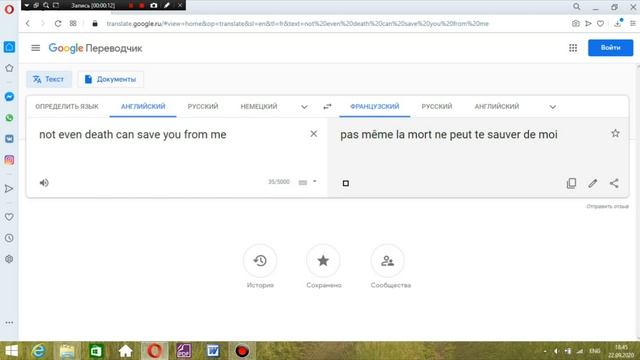The height and width of the screenshot is (360, 640).
Task: Open Google Translate logo home link
Action: [x=95, y=48]
